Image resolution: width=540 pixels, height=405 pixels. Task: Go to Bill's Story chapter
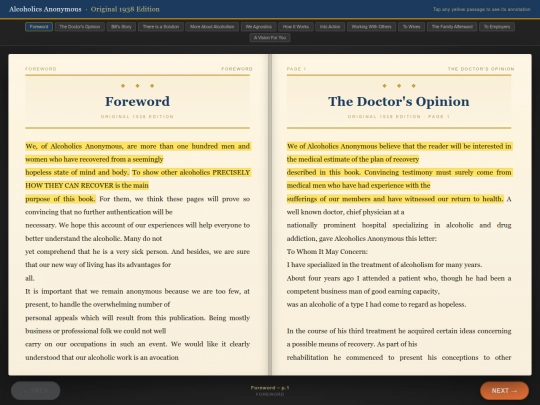121,27
